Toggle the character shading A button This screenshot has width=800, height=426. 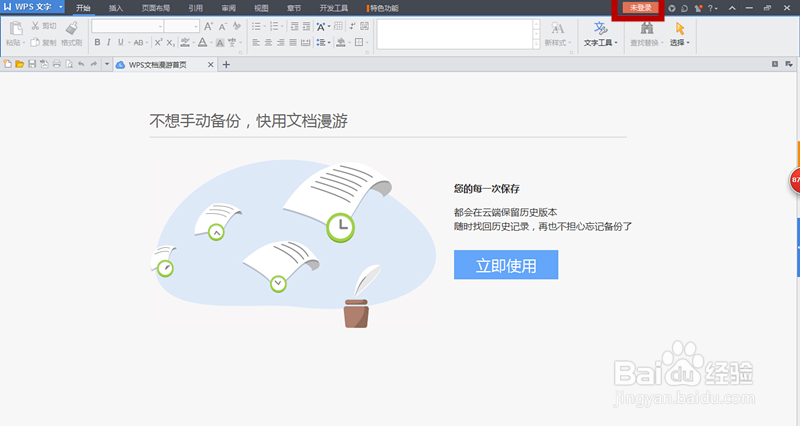[220, 43]
